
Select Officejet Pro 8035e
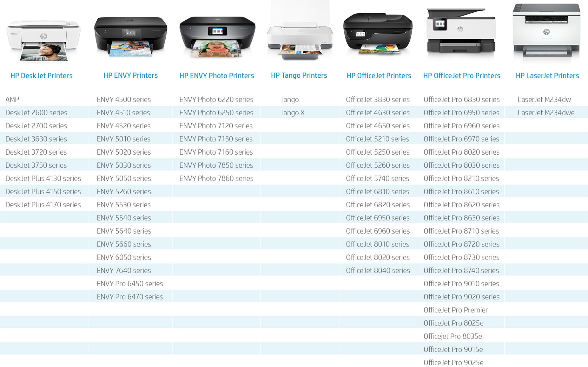453,336
